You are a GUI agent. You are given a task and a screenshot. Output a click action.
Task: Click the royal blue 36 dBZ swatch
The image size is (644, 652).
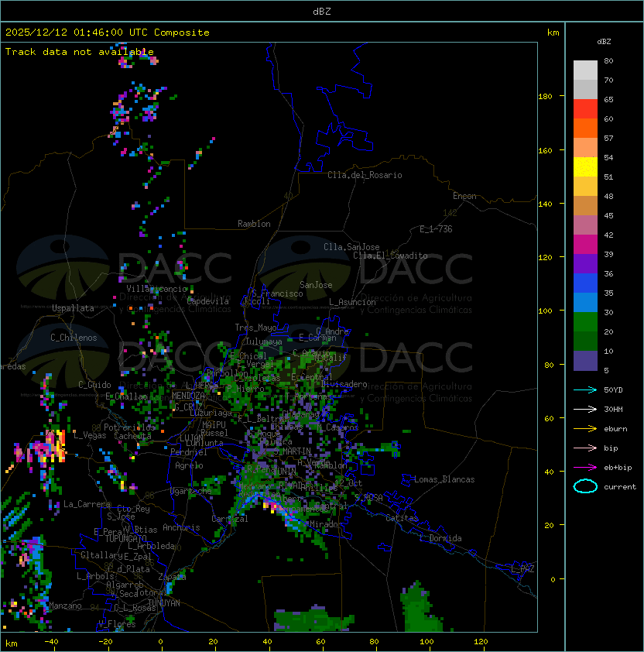click(585, 283)
